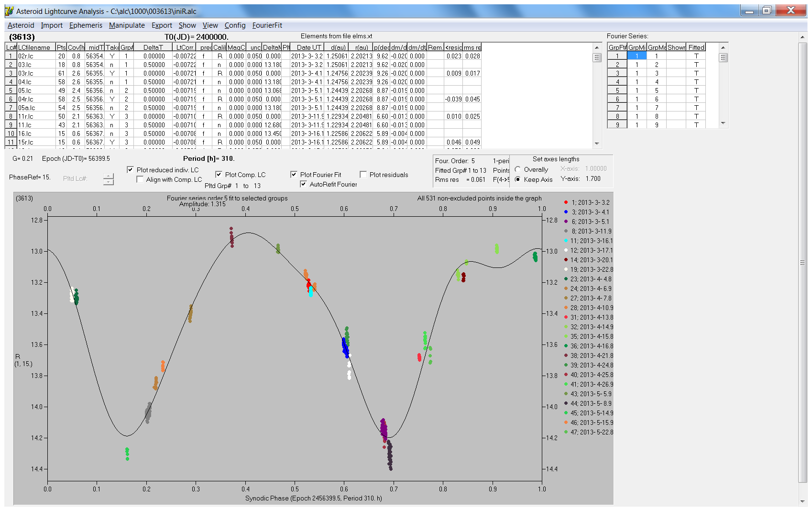Select lightcurve row 04.lc
Screen dimensions: 812x511
[x=243, y=82]
